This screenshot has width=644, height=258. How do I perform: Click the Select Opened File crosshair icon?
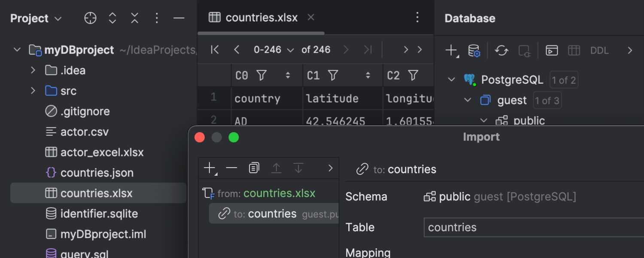pyautogui.click(x=90, y=18)
